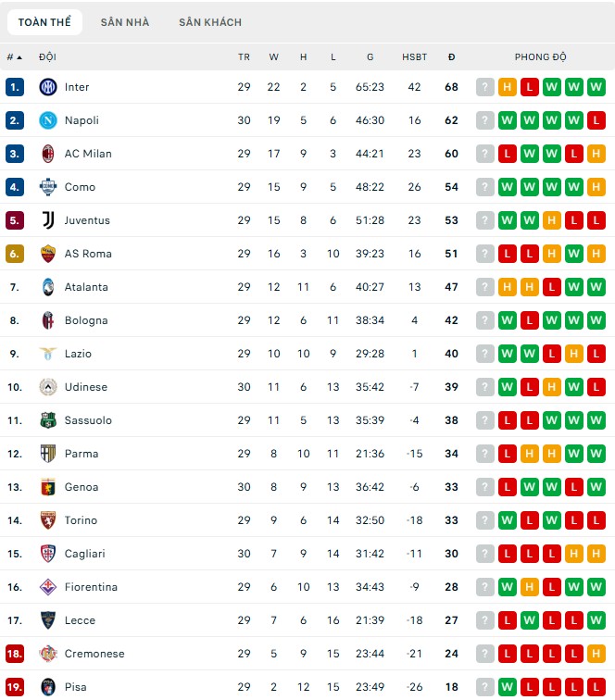Switch to the Sân Nhà tab

[125, 22]
